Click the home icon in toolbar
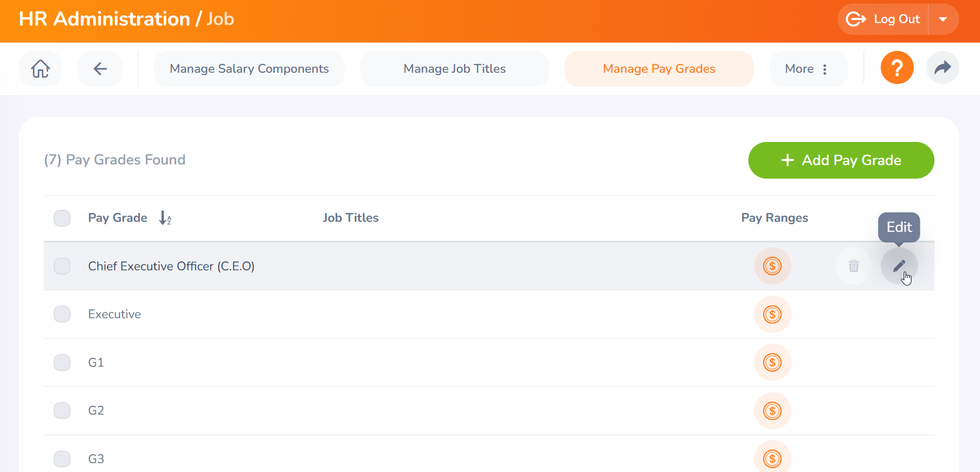980x472 pixels. [x=40, y=69]
